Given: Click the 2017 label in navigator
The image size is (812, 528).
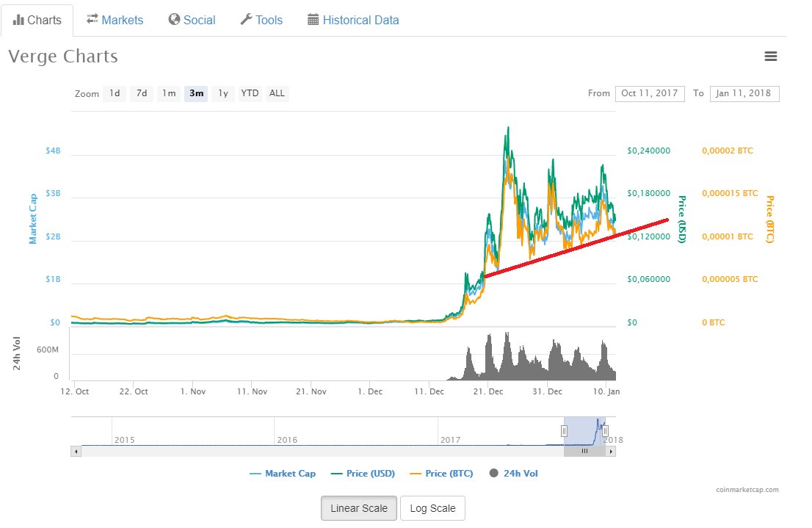Looking at the screenshot, I should coord(451,440).
